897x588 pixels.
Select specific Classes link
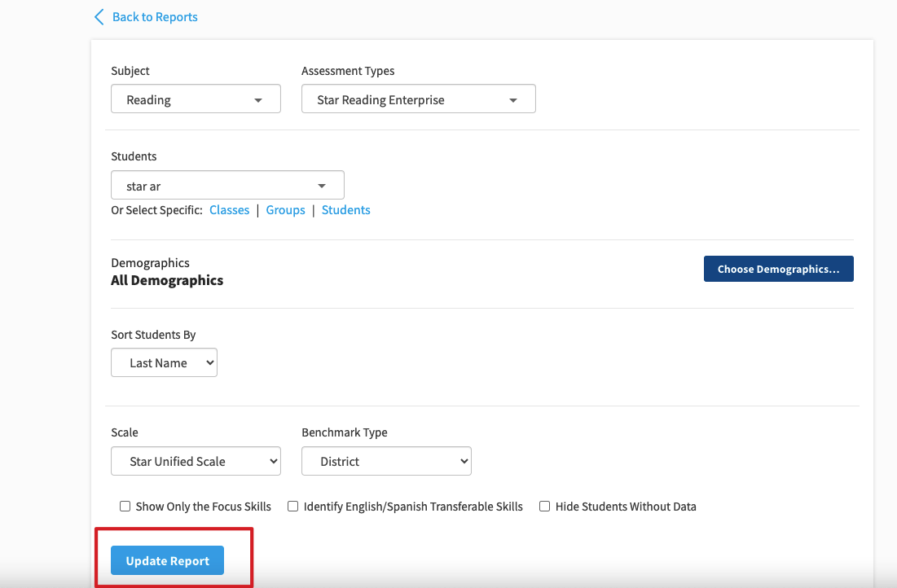click(x=229, y=210)
